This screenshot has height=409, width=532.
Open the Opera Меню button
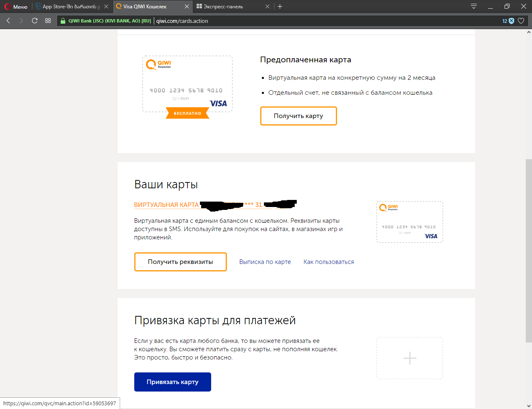pyautogui.click(x=16, y=7)
